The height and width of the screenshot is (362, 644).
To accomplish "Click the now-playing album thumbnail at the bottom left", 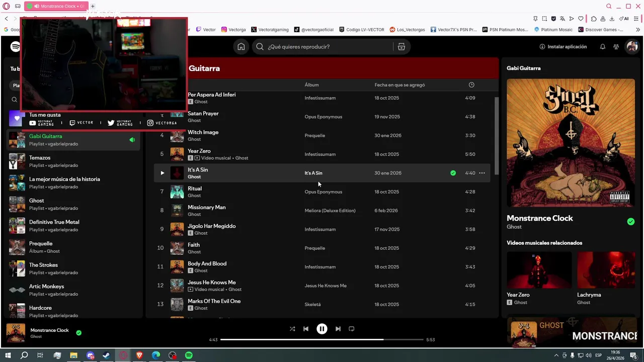I will coord(16,333).
